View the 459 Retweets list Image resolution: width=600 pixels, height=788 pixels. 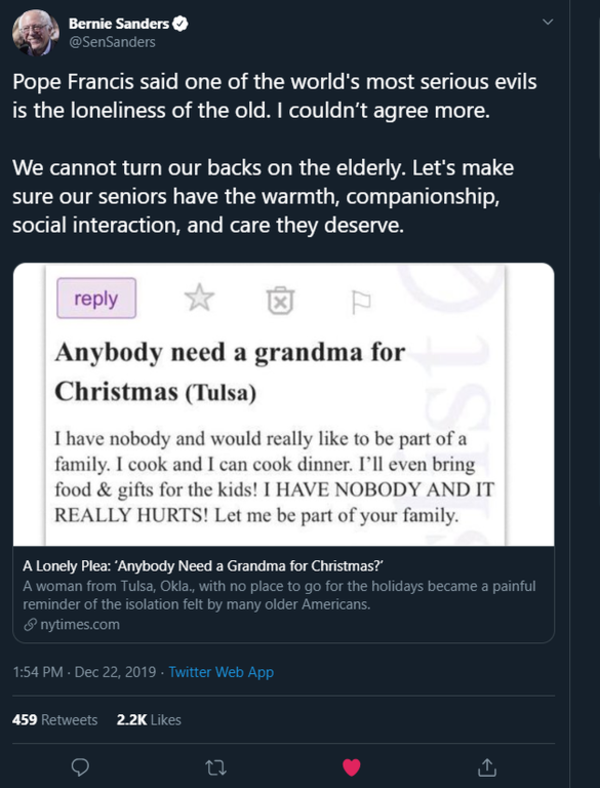(x=55, y=719)
